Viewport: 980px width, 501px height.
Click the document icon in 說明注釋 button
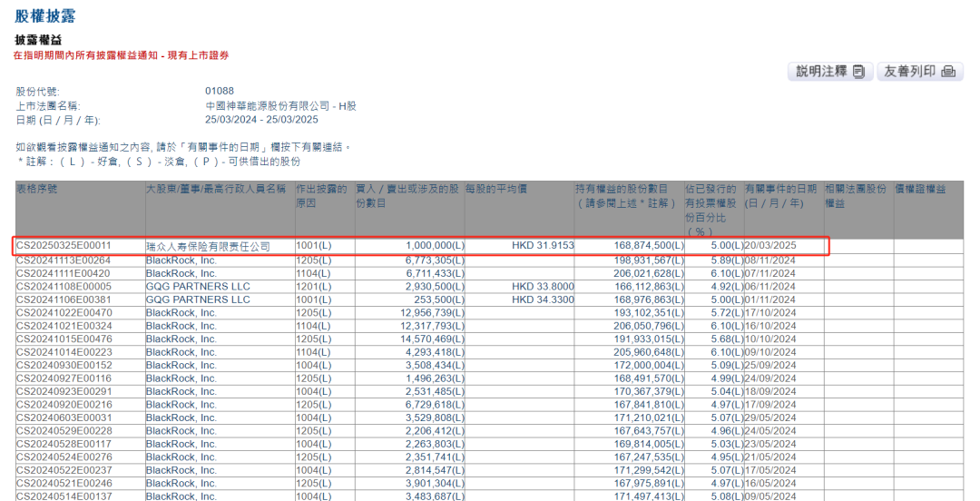tap(858, 72)
